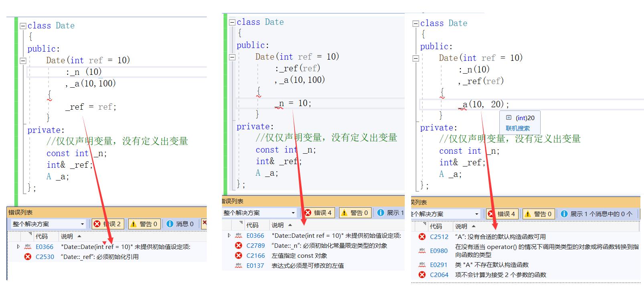Open error code C2789 link
644x291 pixels.
(x=256, y=245)
